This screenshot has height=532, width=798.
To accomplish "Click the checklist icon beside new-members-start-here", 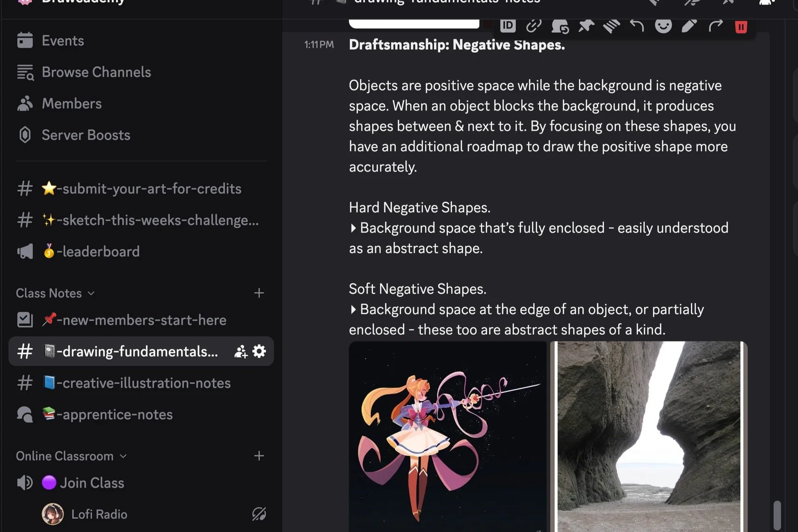I will tap(25, 320).
